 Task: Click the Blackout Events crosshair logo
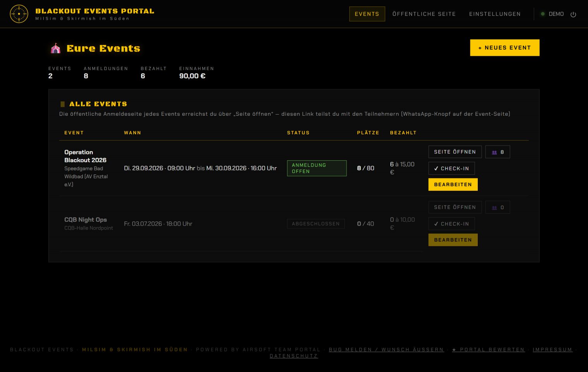pos(19,14)
